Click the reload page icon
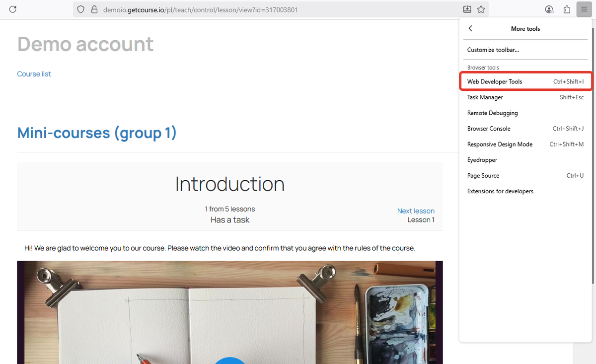 [x=13, y=9]
